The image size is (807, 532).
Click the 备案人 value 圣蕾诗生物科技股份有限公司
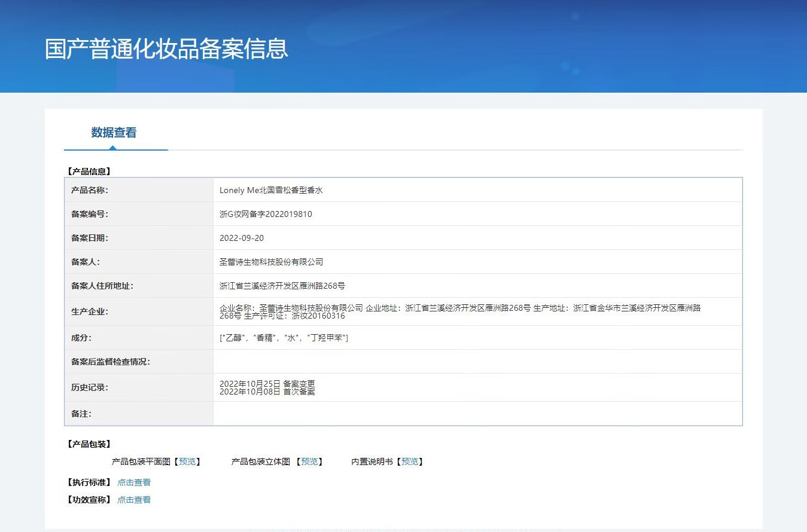click(x=271, y=262)
